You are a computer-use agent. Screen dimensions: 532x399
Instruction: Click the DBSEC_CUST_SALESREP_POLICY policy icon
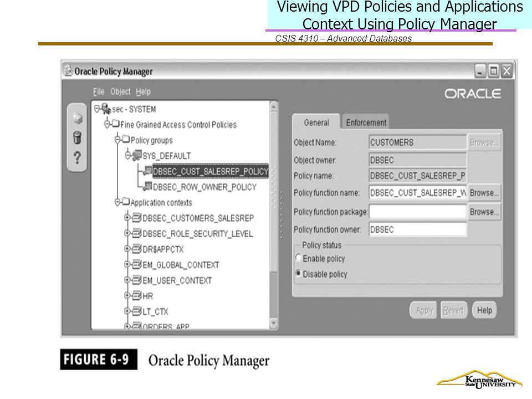tap(147, 171)
